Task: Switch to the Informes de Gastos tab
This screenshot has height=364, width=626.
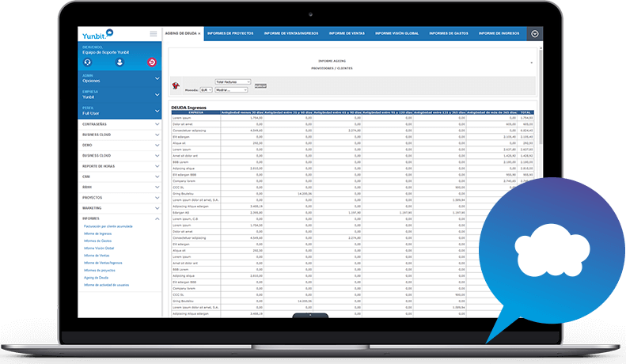Action: point(449,34)
